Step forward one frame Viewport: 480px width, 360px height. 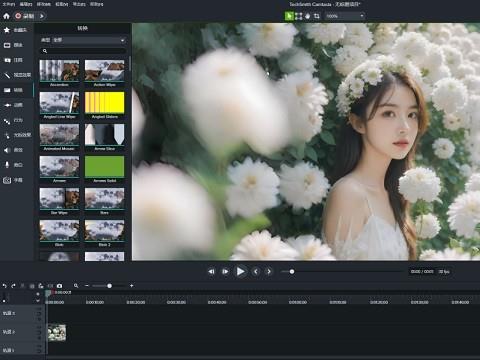pos(225,272)
